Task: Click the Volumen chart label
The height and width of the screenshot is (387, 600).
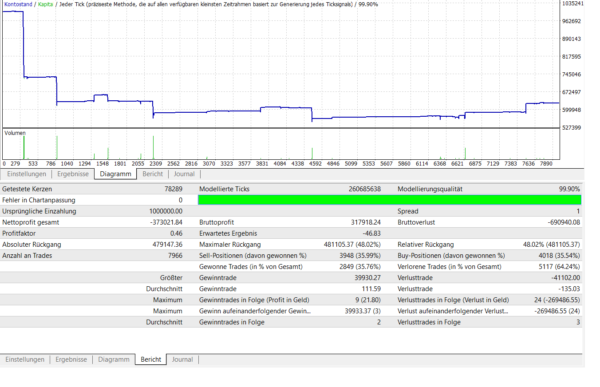Action: pyautogui.click(x=15, y=133)
